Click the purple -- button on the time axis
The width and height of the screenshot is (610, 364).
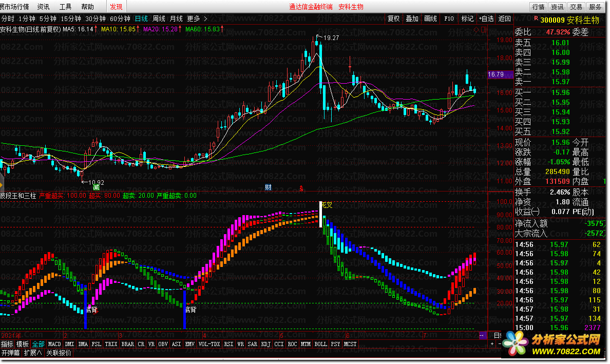point(482,335)
